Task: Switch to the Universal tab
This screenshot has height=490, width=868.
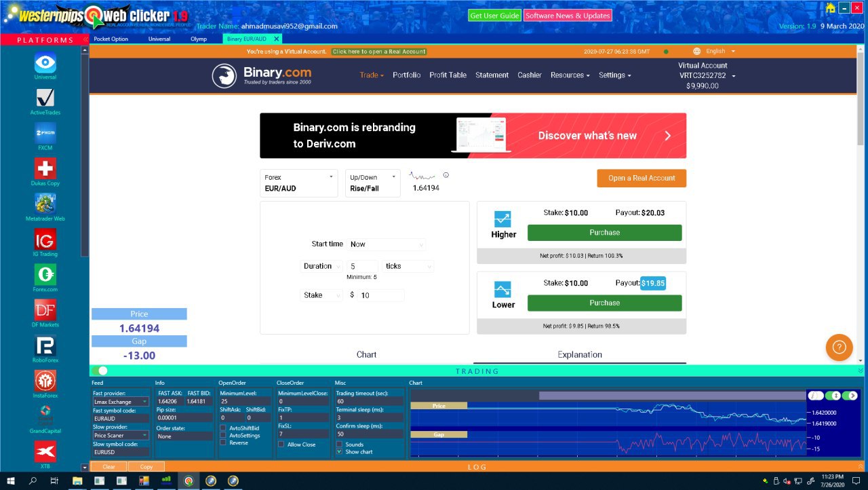Action: click(159, 39)
